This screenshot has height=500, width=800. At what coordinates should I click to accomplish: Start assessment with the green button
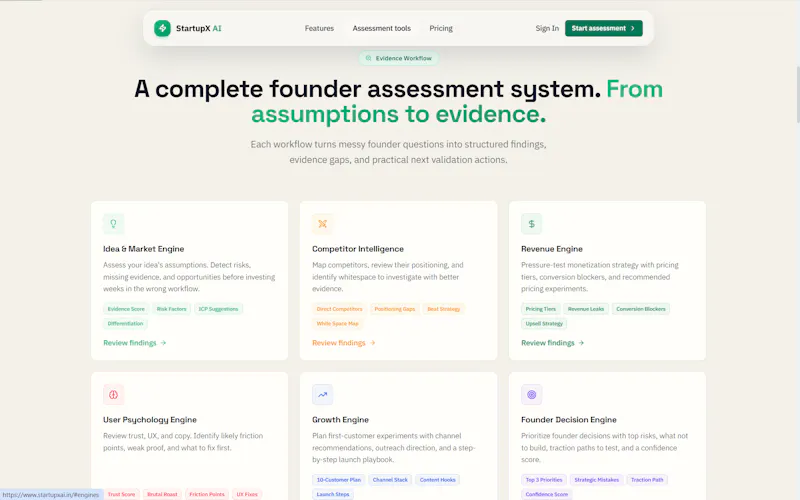tap(604, 28)
